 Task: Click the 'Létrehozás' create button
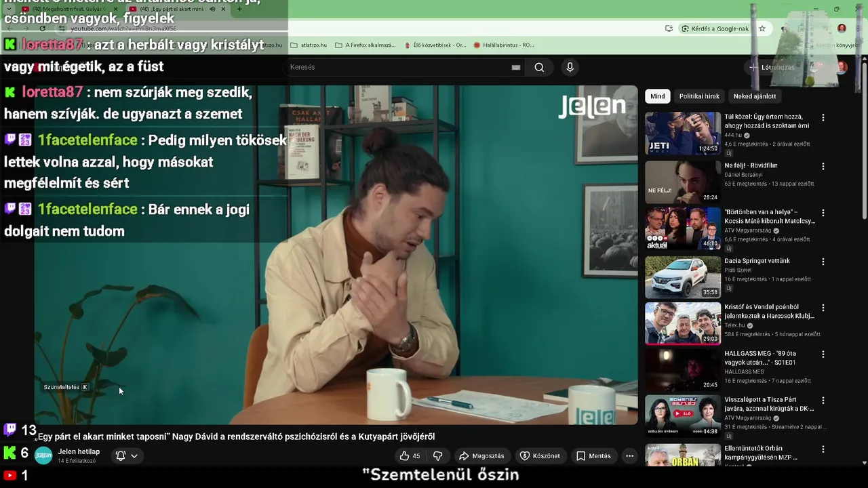[x=772, y=67]
